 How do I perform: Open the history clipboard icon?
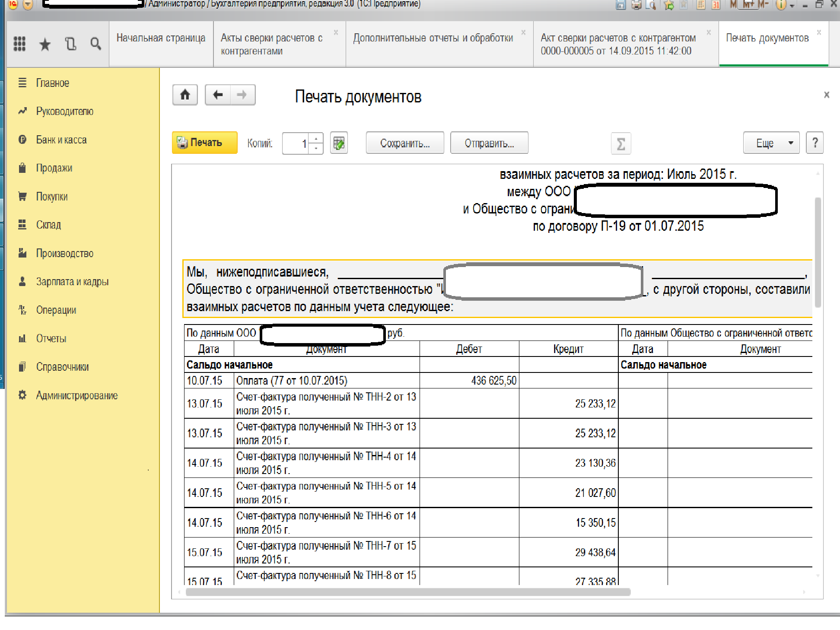click(x=70, y=44)
